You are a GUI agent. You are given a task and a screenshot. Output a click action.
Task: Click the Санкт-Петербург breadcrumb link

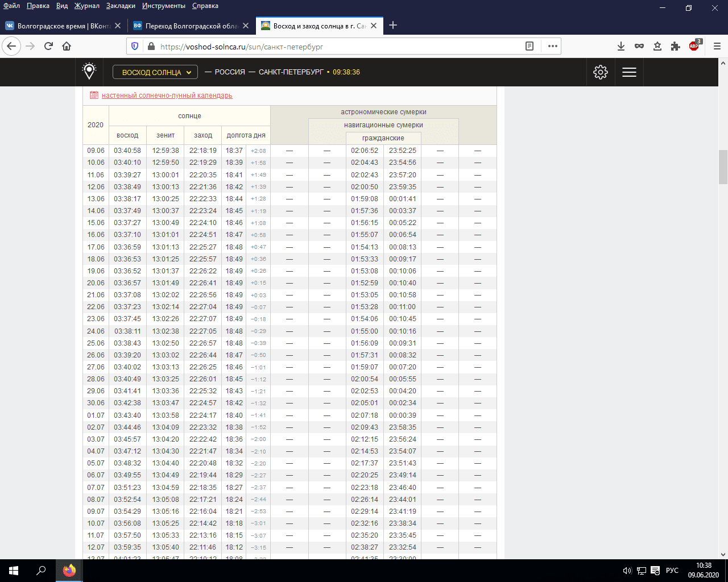tap(291, 72)
